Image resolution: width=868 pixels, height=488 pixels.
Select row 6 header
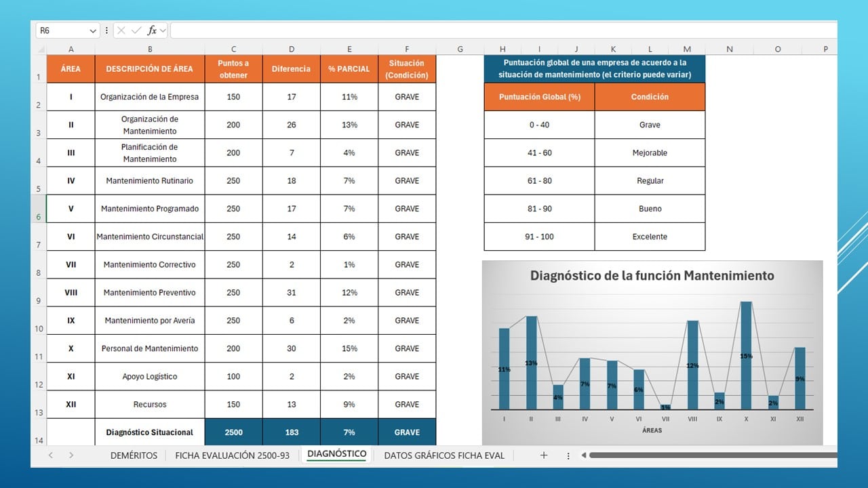(x=39, y=208)
